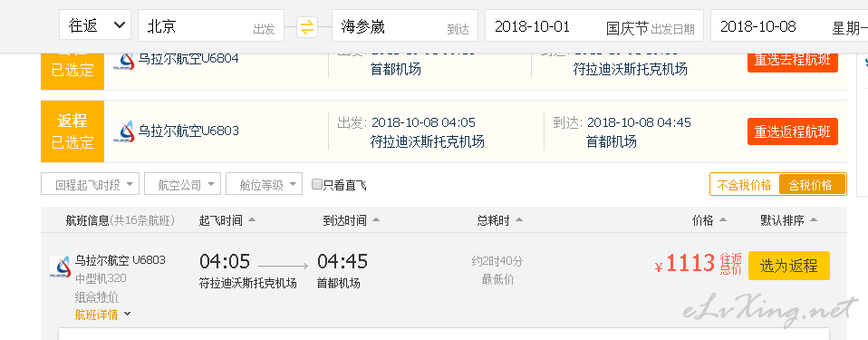The image size is (868, 340).
Task: Click the Beijing departure city field
Action: 211,25
